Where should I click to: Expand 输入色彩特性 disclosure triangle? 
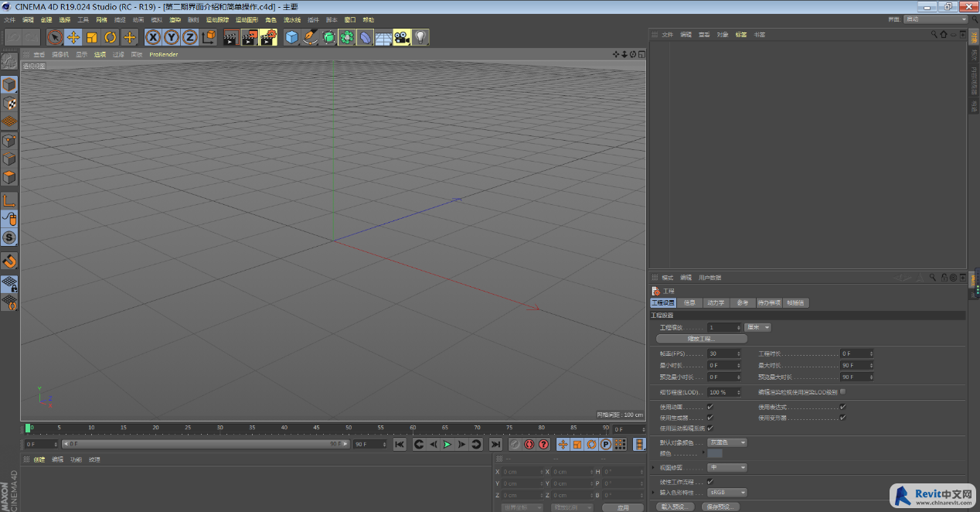[x=654, y=492]
